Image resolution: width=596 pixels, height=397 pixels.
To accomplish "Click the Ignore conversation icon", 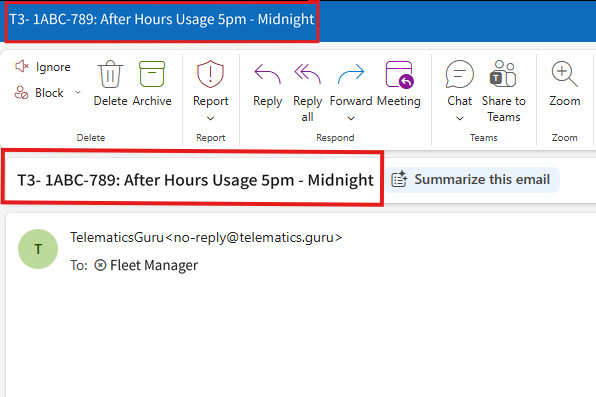I will 22,67.
